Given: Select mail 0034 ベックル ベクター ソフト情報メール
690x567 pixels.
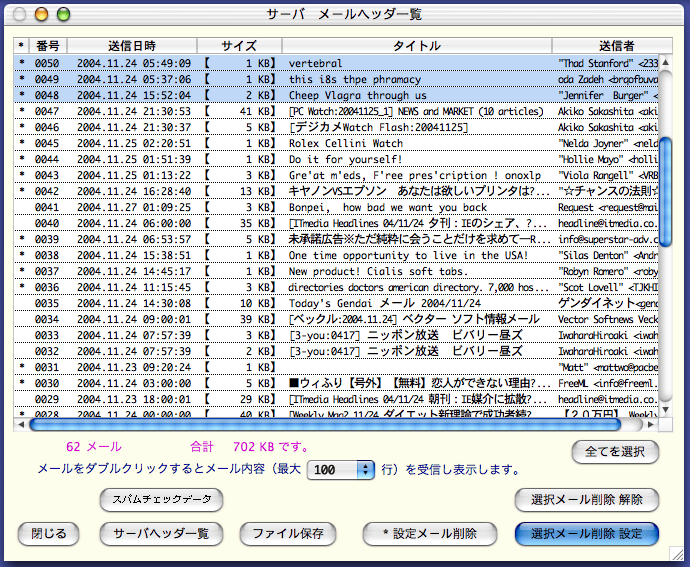Looking at the screenshot, I should [x=336, y=319].
